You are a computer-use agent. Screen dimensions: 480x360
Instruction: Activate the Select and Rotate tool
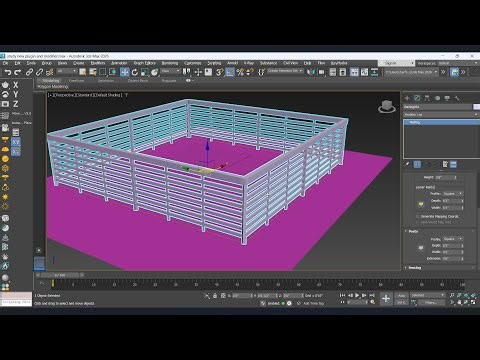135,72
